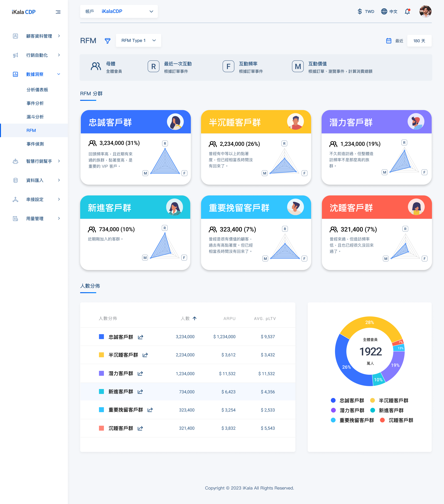444x504 pixels.
Task: Change the 180 天 date range
Action: (x=419, y=41)
